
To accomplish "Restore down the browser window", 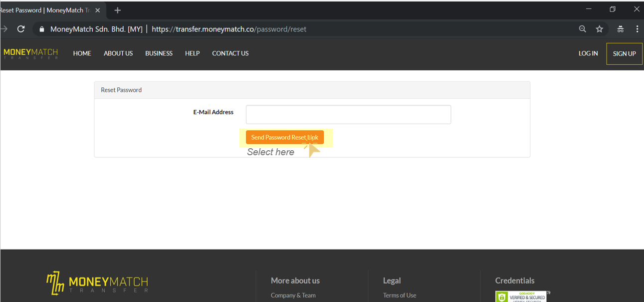I will (613, 9).
